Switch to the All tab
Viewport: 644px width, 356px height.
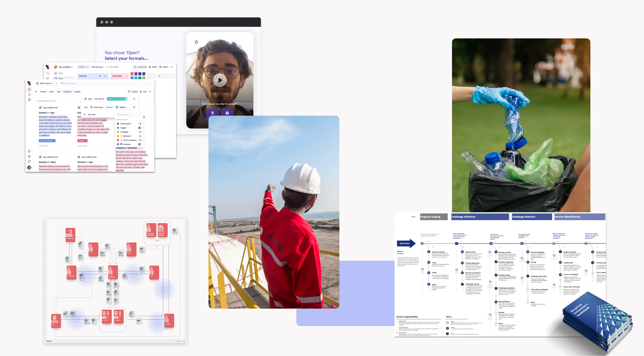[x=36, y=92]
